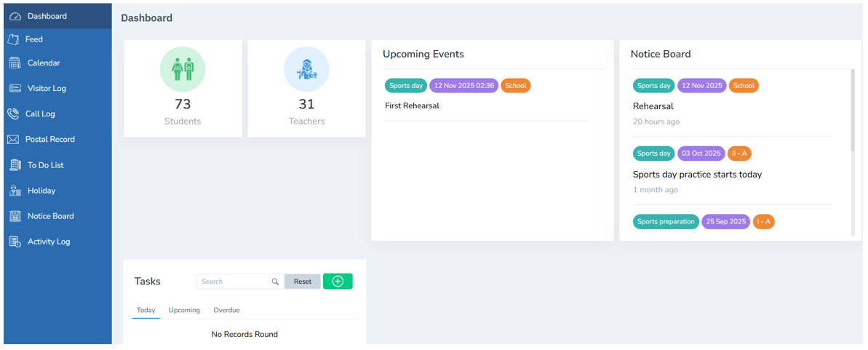Click the No Records Round message
Image resolution: width=868 pixels, height=350 pixels.
tap(244, 335)
